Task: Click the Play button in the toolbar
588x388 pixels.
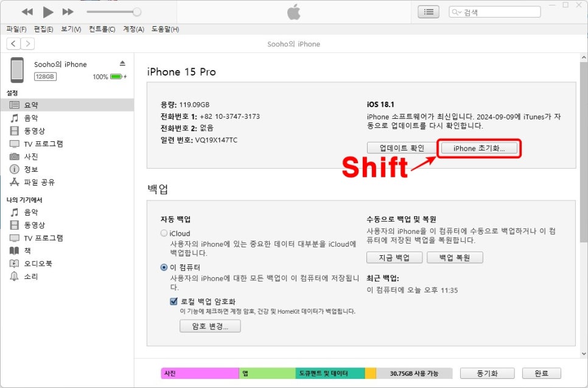Action: tap(48, 12)
